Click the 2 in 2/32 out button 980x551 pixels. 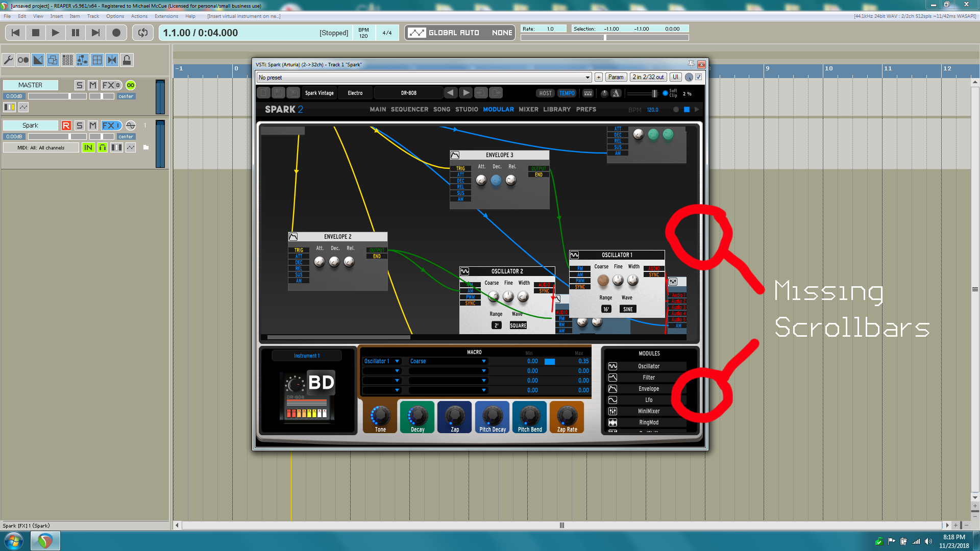[648, 77]
